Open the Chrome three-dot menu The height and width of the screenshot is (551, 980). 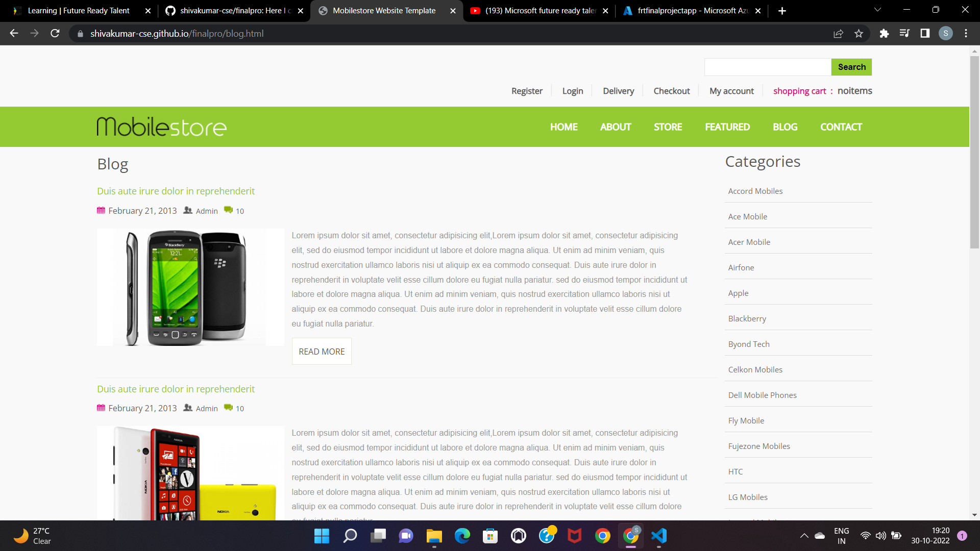pyautogui.click(x=966, y=33)
